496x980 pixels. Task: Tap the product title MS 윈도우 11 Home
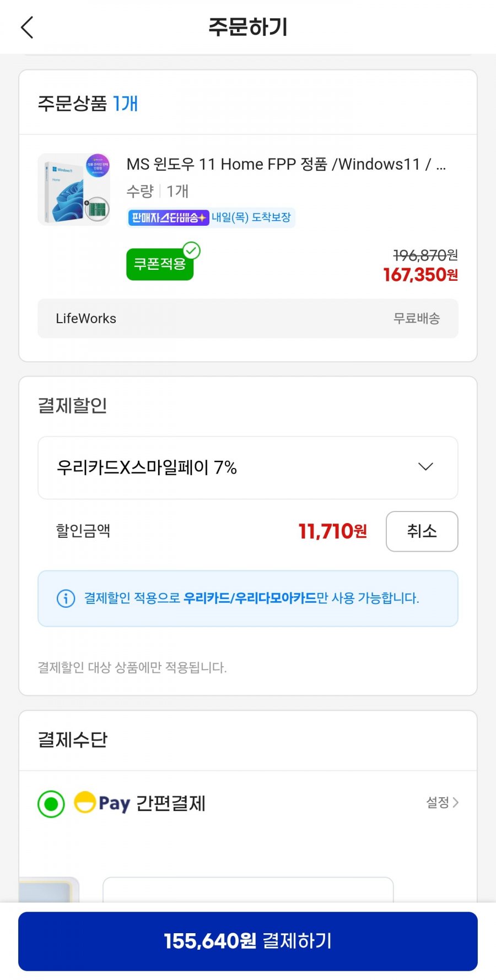pyautogui.click(x=286, y=164)
